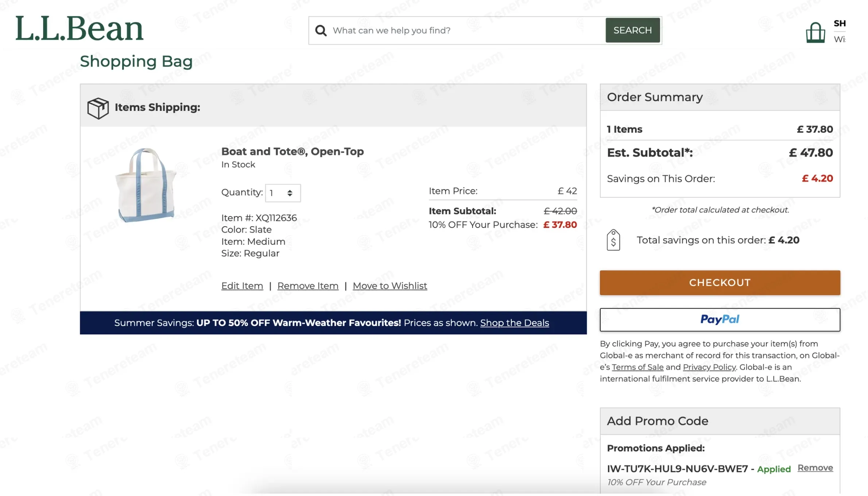Open the Shop the Deals link
The width and height of the screenshot is (868, 496).
pyautogui.click(x=514, y=323)
